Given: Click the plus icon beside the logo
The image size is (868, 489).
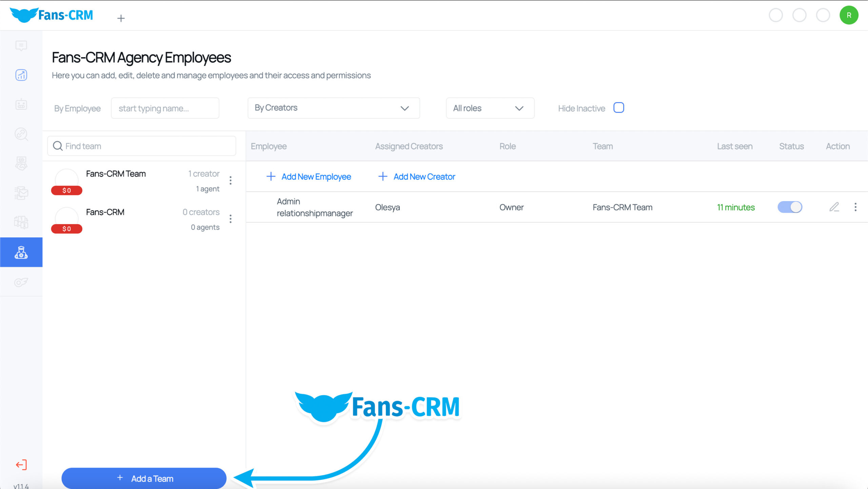Looking at the screenshot, I should click(121, 18).
